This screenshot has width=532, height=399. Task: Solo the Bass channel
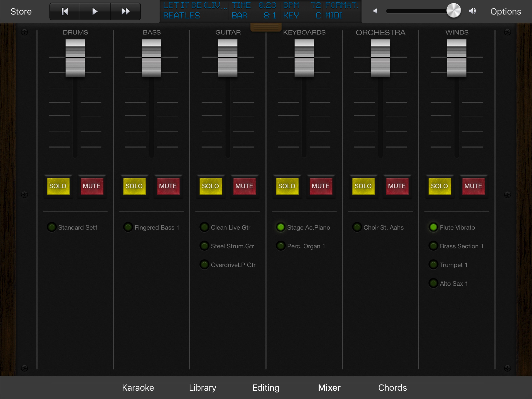point(134,186)
